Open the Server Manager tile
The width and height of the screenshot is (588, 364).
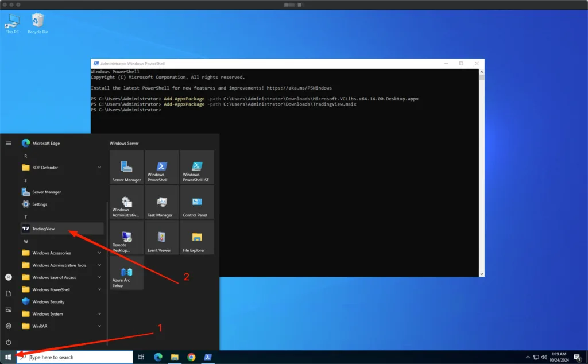127,168
